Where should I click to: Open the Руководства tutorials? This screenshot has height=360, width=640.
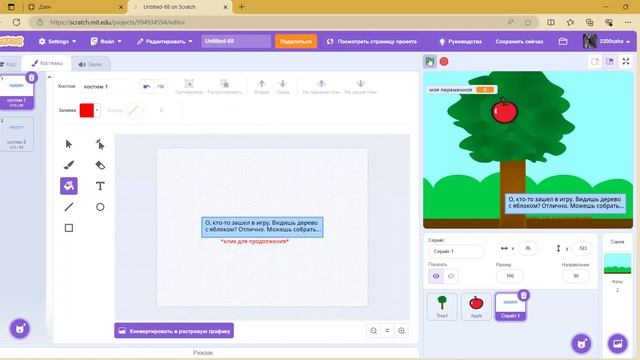click(460, 41)
